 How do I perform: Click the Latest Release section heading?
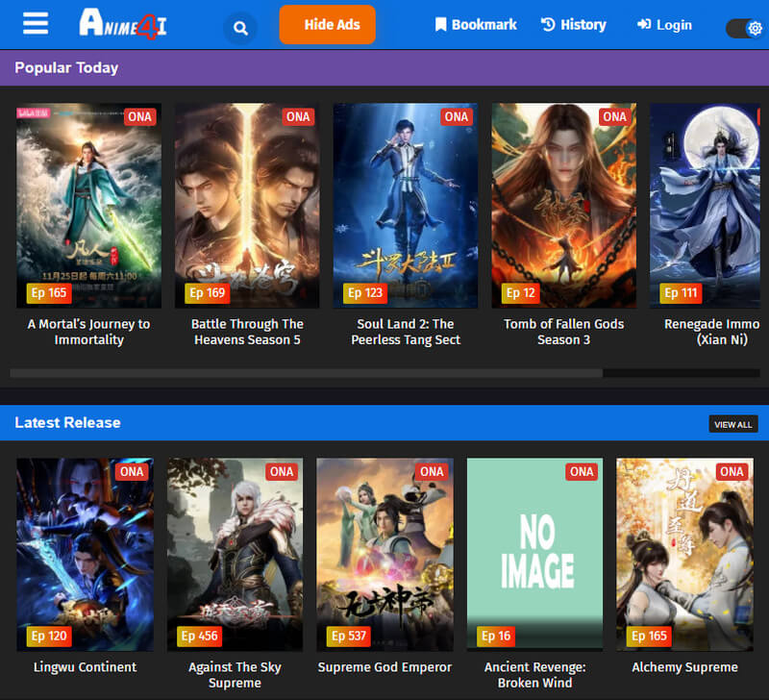pyautogui.click(x=67, y=423)
